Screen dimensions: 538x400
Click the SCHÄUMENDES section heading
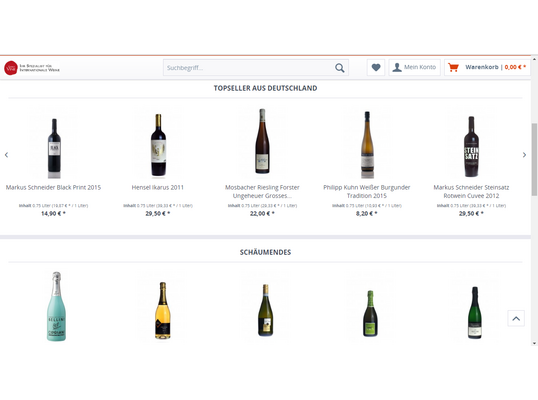pos(266,252)
